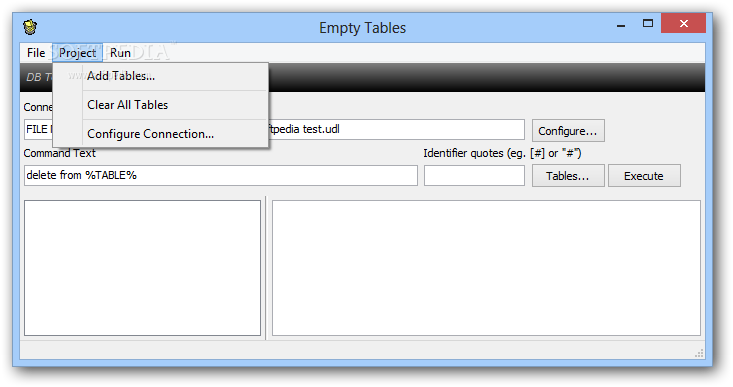Open the Run menu

120,53
